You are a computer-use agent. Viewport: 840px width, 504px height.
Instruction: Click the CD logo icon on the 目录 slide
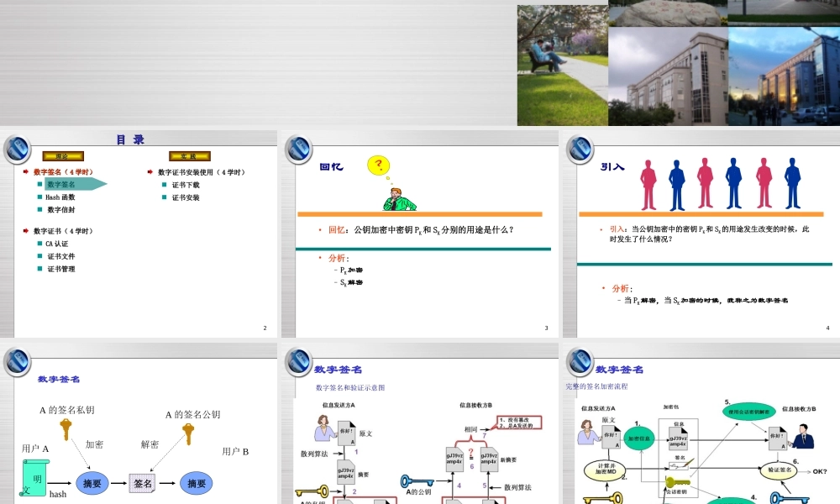tap(17, 150)
